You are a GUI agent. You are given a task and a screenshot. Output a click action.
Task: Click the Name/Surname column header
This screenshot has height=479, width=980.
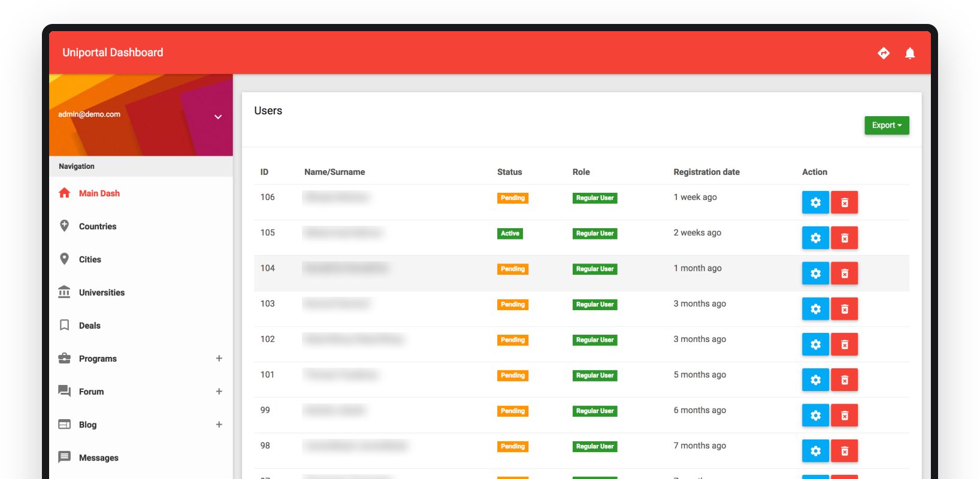334,172
